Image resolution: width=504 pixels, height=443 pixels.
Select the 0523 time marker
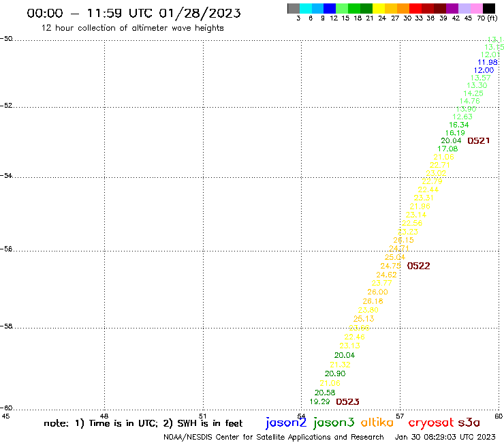(347, 401)
